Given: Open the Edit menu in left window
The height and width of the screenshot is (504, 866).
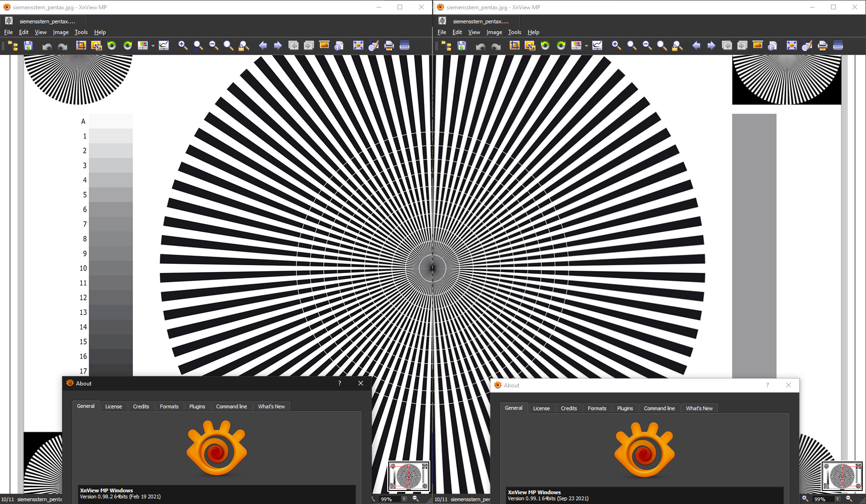Looking at the screenshot, I should point(24,32).
